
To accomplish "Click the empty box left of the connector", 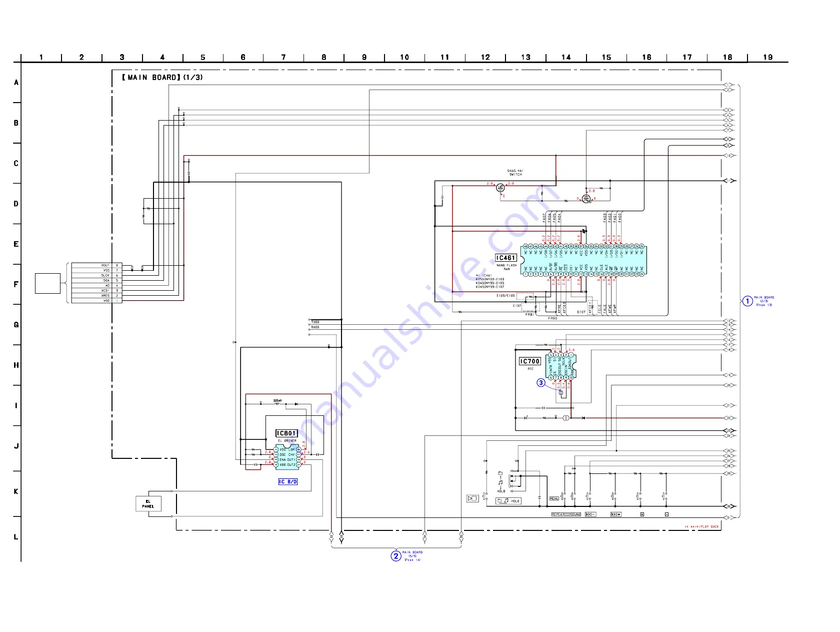I will [47, 283].
